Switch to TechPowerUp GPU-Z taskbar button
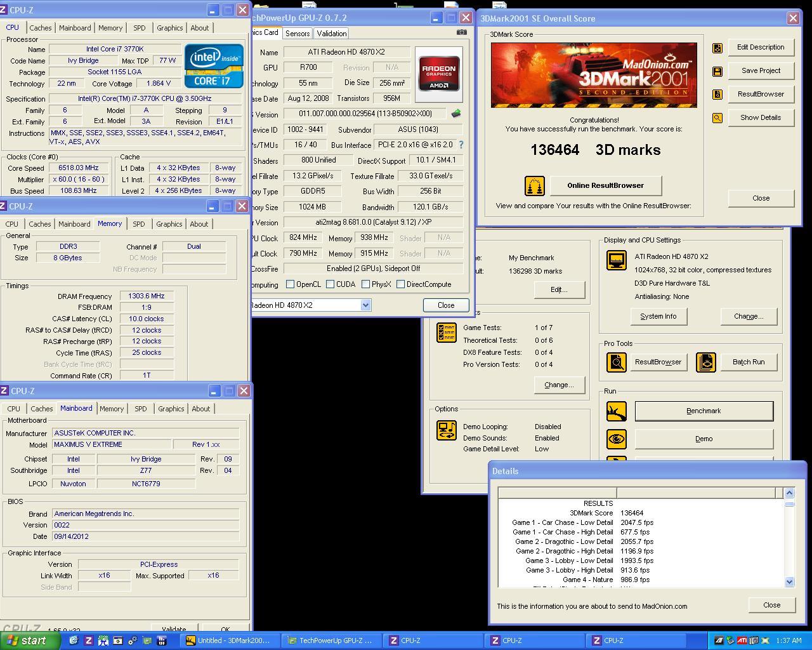The width and height of the screenshot is (812, 650). 331,640
